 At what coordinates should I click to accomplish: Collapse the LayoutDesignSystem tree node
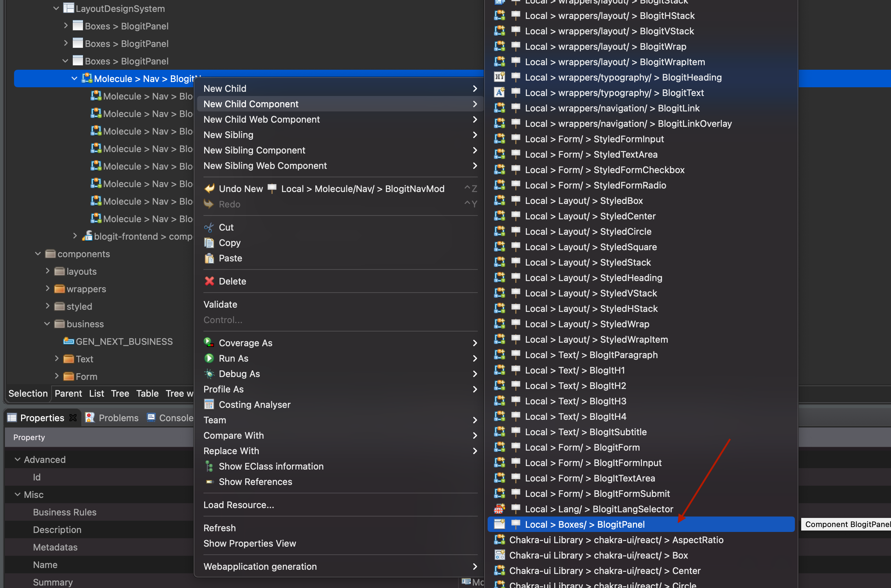tap(56, 8)
